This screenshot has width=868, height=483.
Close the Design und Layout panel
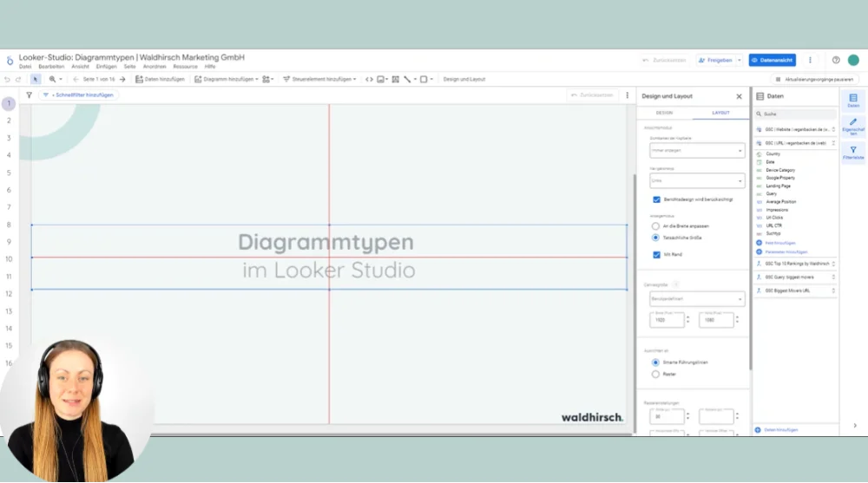739,96
